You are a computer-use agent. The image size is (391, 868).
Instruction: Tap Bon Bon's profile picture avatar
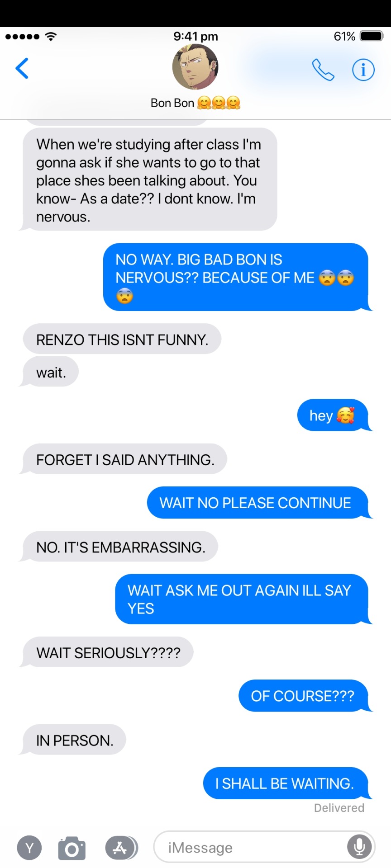point(195,67)
